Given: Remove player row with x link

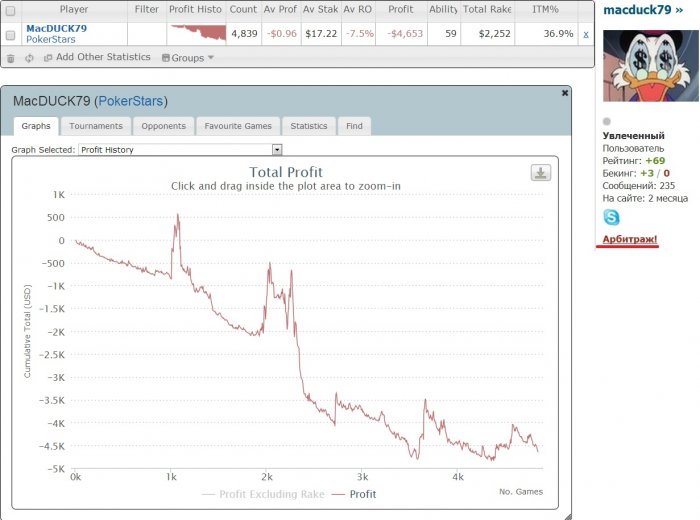Looking at the screenshot, I should click(586, 34).
